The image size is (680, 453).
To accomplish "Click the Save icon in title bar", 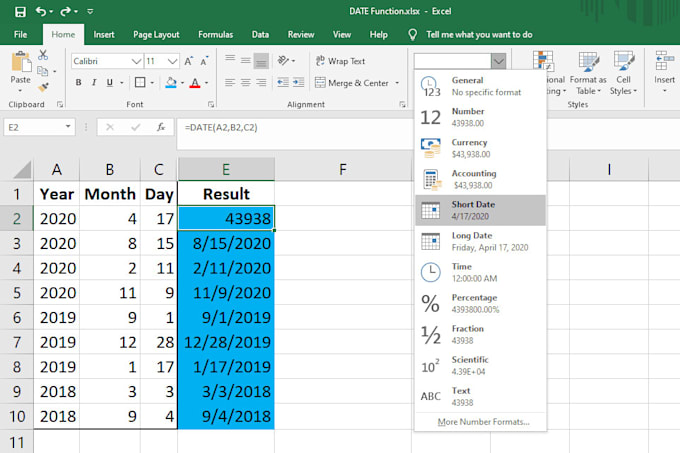I will coord(20,11).
